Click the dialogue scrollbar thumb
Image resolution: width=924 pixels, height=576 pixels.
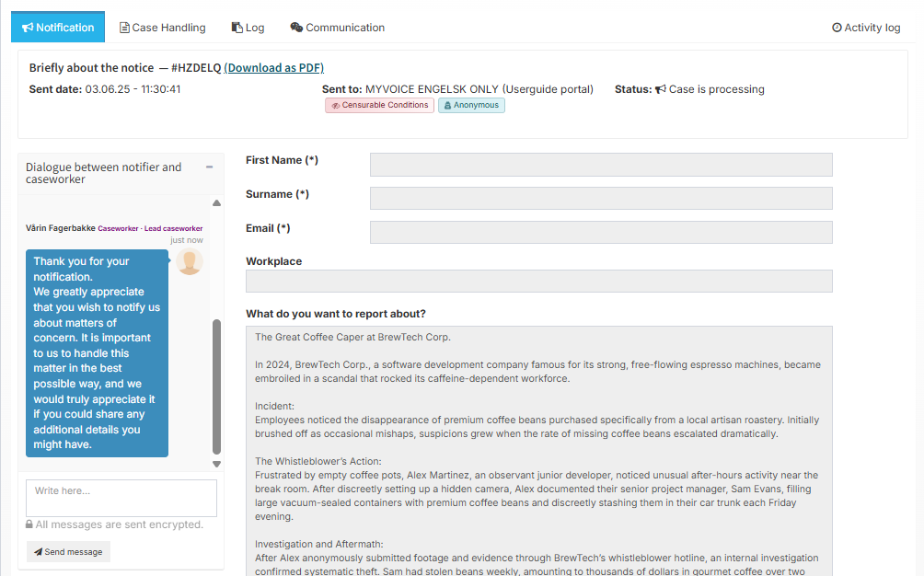pyautogui.click(x=217, y=386)
